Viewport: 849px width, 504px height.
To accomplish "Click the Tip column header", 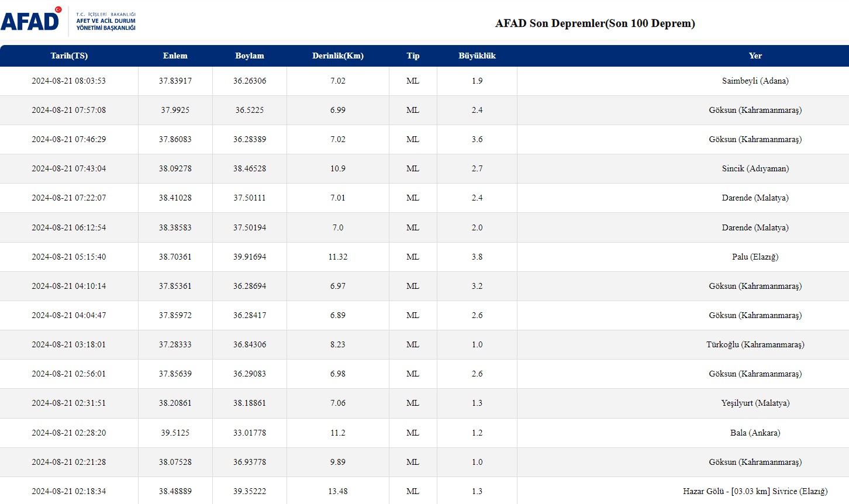I will 413,56.
